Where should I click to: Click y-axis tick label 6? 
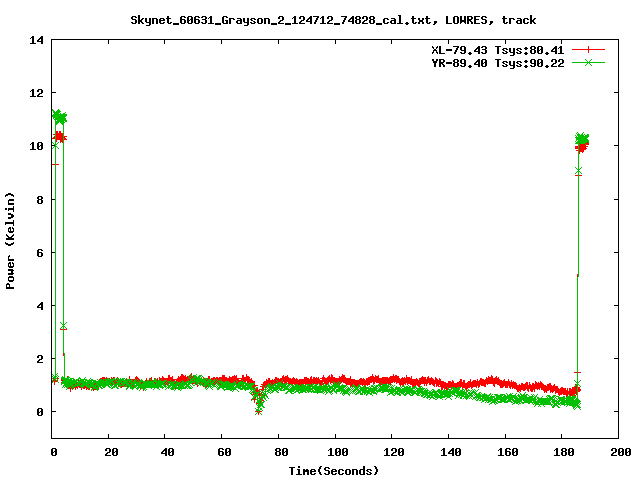click(40, 253)
